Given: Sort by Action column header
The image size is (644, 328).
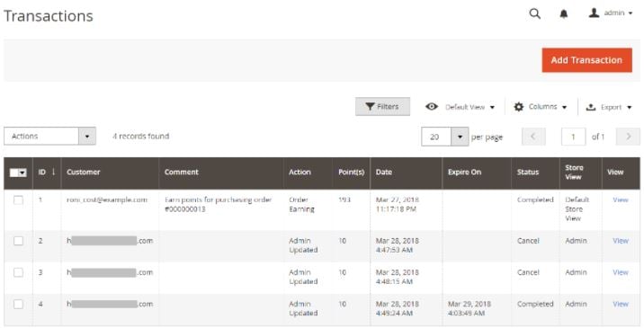Looking at the screenshot, I should (x=300, y=172).
